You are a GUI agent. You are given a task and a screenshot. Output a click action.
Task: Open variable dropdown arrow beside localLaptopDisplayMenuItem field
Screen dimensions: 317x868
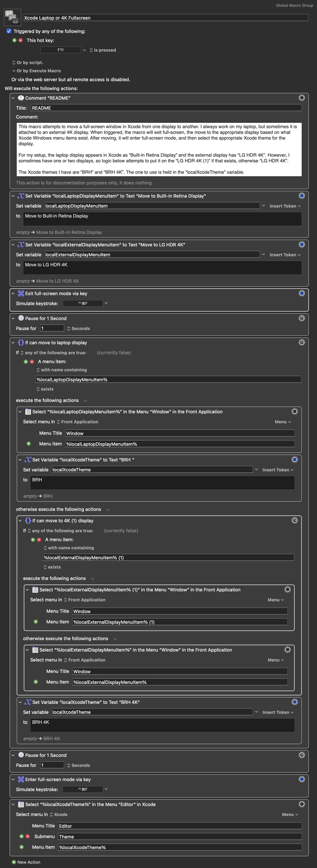pyautogui.click(x=263, y=206)
